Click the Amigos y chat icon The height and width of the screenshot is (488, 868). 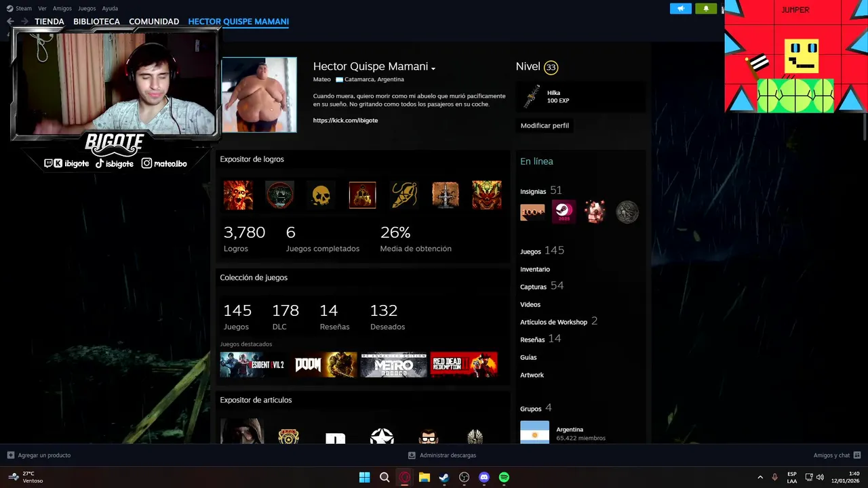point(857,455)
